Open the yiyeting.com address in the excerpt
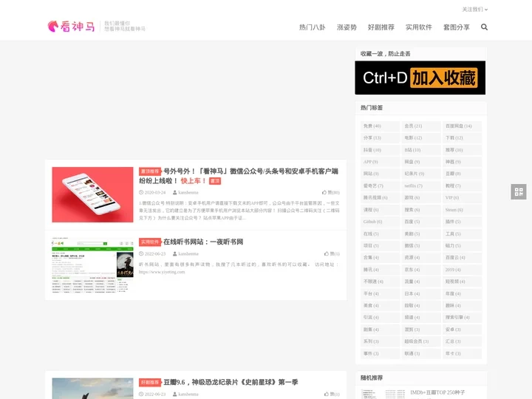 tap(162, 272)
